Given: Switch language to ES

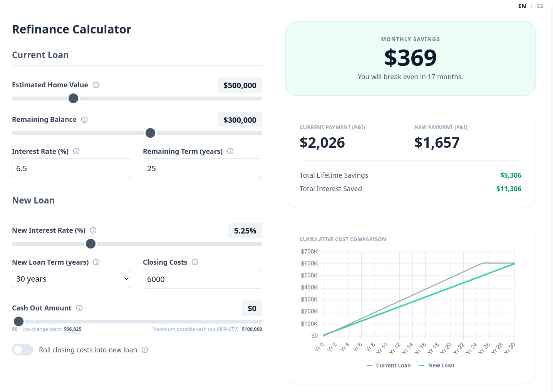Looking at the screenshot, I should 540,6.
